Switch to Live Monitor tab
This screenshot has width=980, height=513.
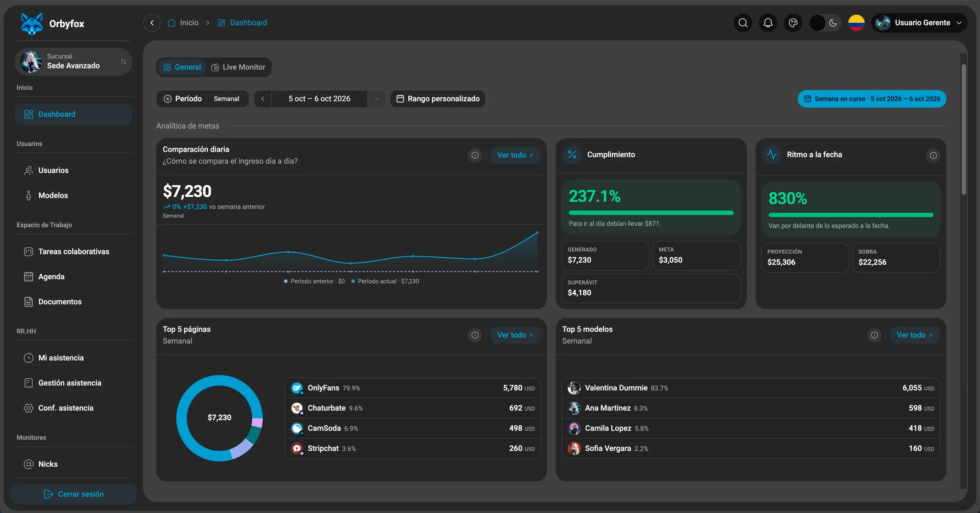tap(238, 67)
